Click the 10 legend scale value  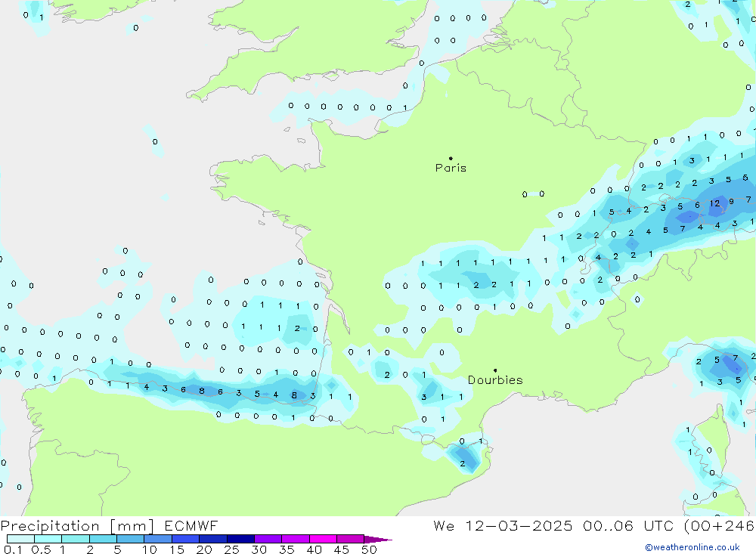click(x=150, y=549)
